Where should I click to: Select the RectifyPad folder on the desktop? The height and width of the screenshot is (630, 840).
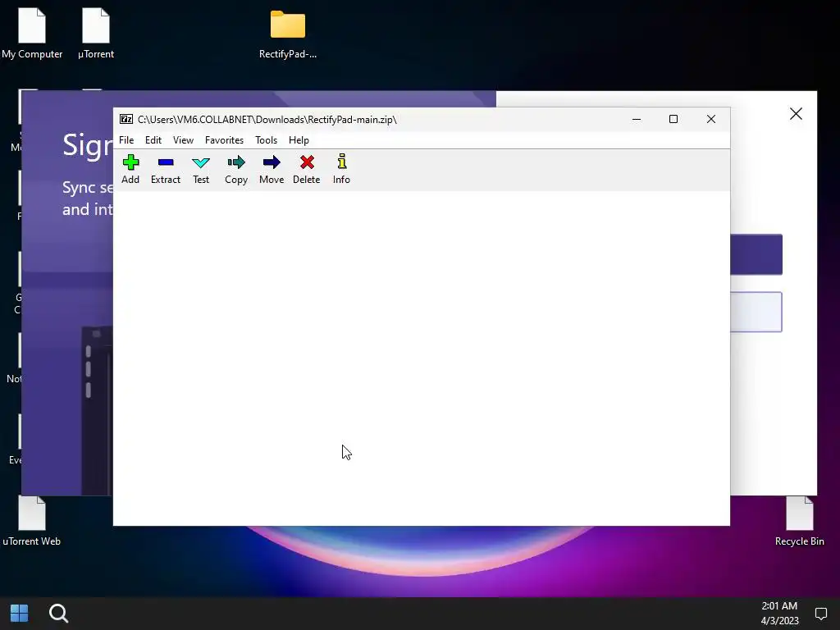point(288,34)
